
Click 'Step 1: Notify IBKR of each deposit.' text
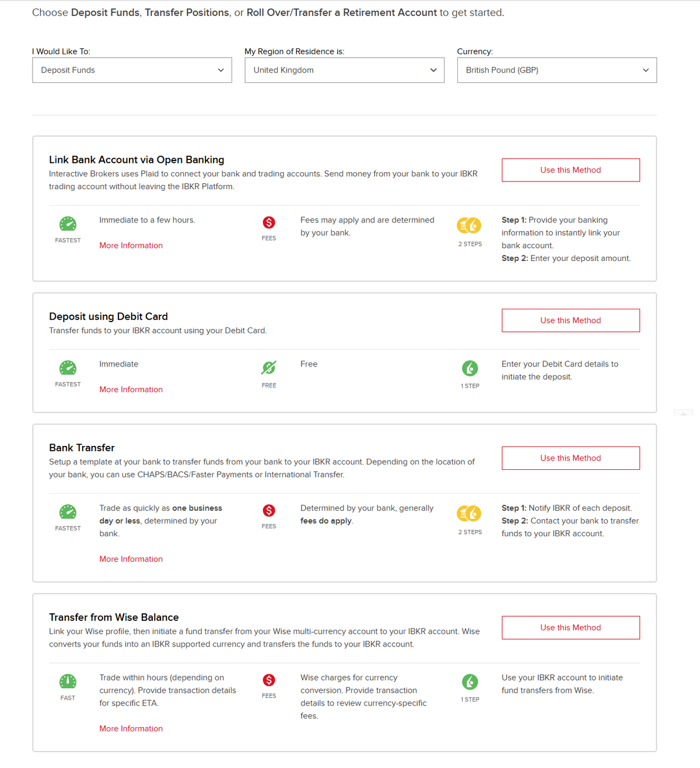click(x=567, y=508)
